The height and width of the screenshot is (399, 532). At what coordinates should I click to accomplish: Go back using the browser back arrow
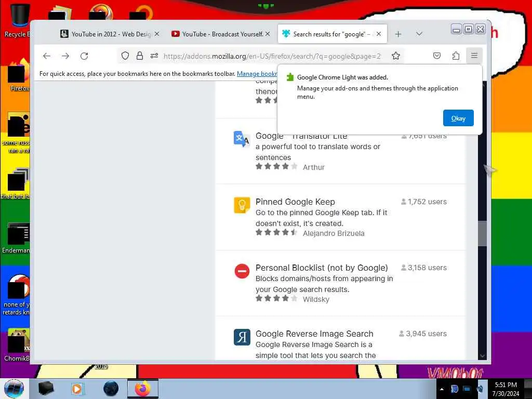[x=47, y=56]
